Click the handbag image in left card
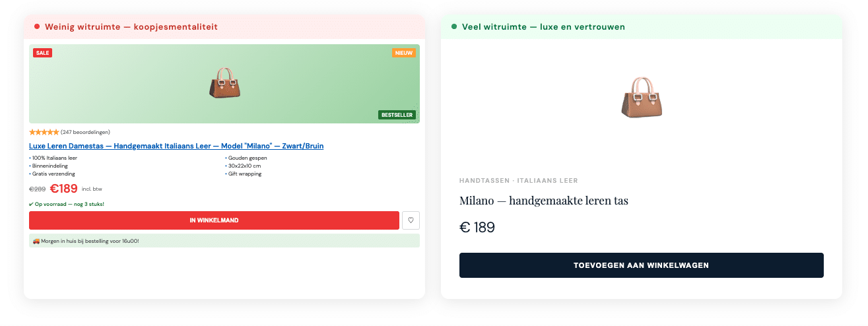This screenshot has width=868, height=326. coord(224,83)
